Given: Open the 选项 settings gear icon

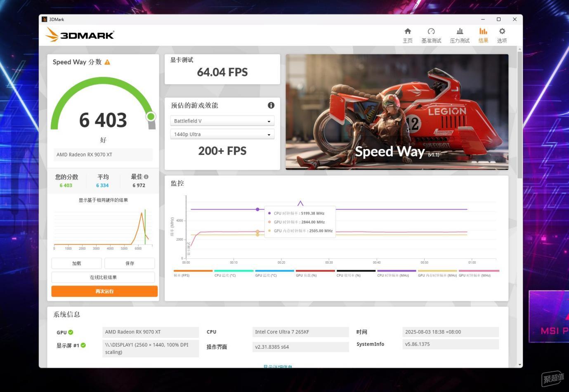Looking at the screenshot, I should pyautogui.click(x=502, y=31).
